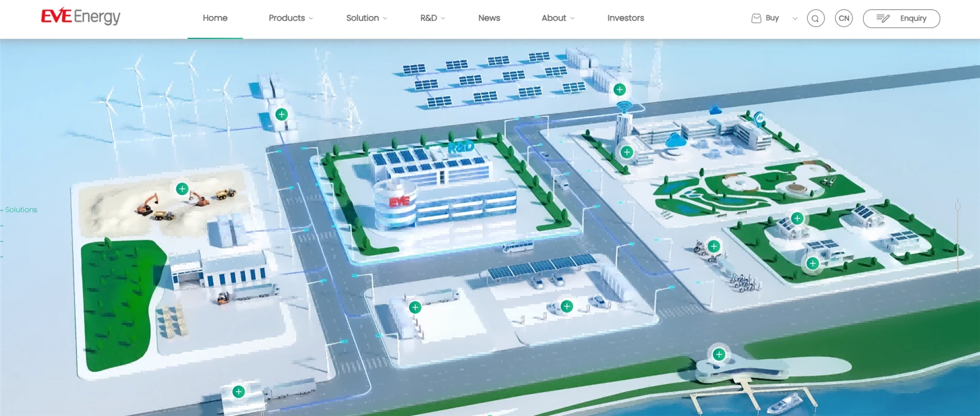Viewport: 980px width, 416px height.
Task: Open the search magnifier icon
Action: (815, 18)
